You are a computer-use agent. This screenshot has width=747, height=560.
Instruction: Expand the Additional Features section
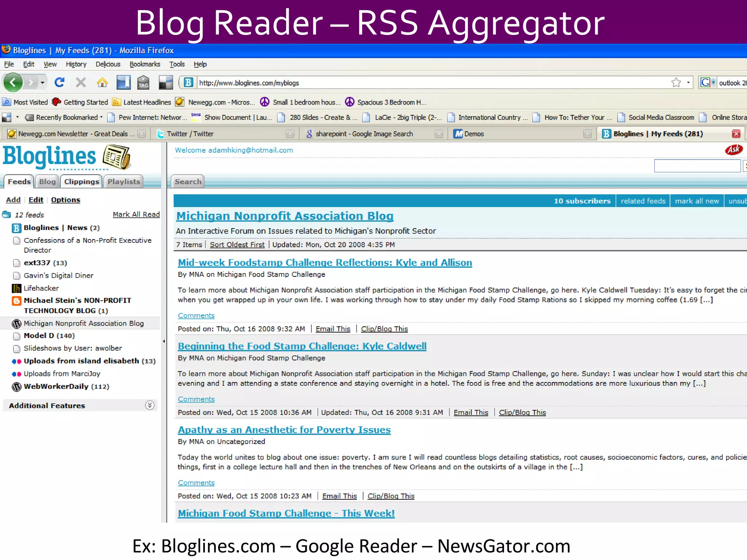click(x=150, y=405)
